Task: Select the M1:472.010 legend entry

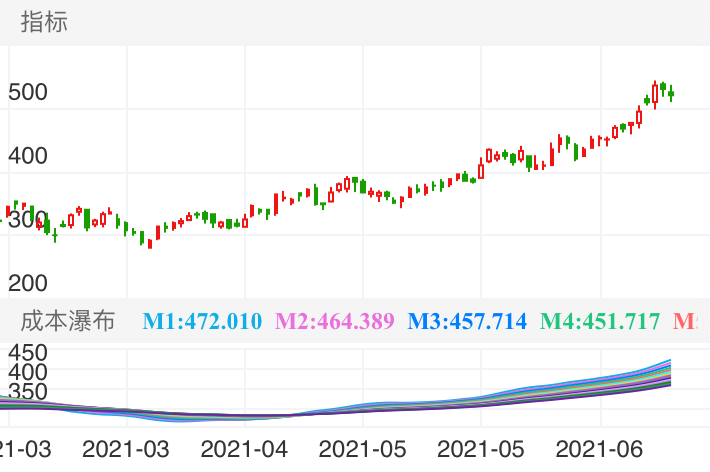Action: pyautogui.click(x=202, y=321)
